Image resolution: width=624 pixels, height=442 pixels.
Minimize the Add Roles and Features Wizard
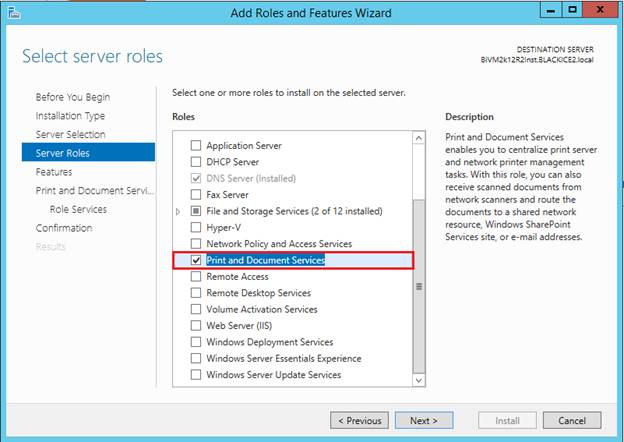pos(551,10)
